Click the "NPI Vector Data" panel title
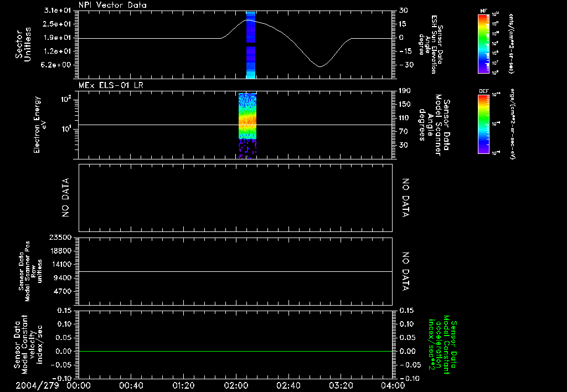Image resolution: width=567 pixels, height=392 pixels. tap(112, 5)
